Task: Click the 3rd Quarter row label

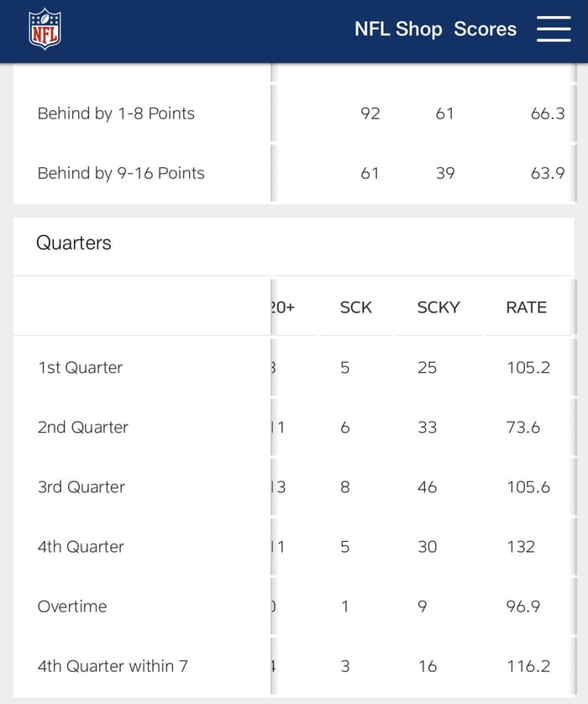Action: pos(81,487)
